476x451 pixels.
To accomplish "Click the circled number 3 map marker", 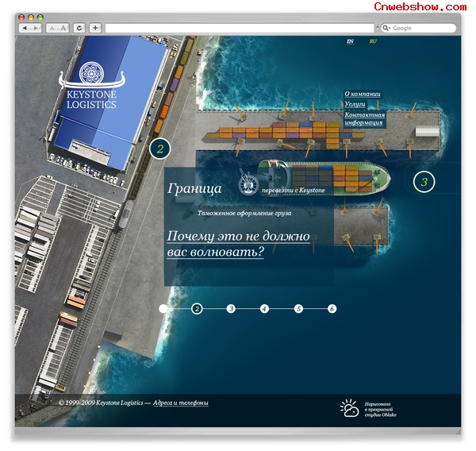I will pyautogui.click(x=424, y=182).
